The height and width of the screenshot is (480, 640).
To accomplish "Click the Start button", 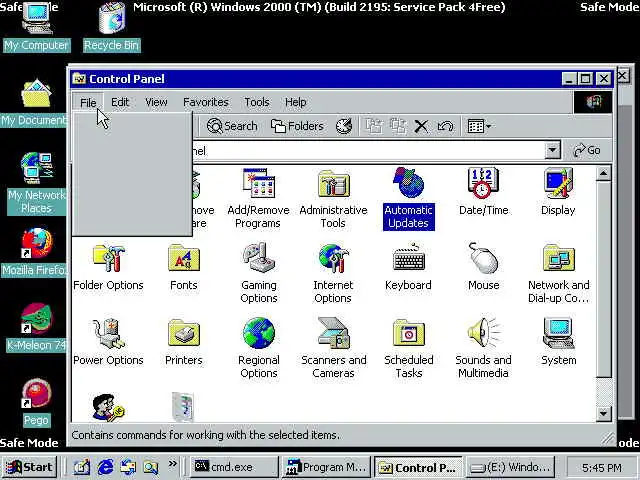I will pyautogui.click(x=29, y=467).
